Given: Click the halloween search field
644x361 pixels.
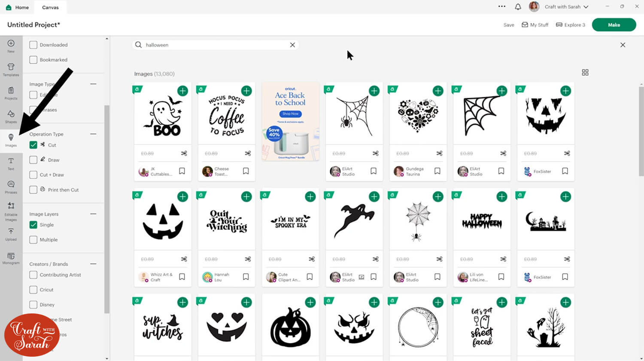Looking at the screenshot, I should pos(216,45).
